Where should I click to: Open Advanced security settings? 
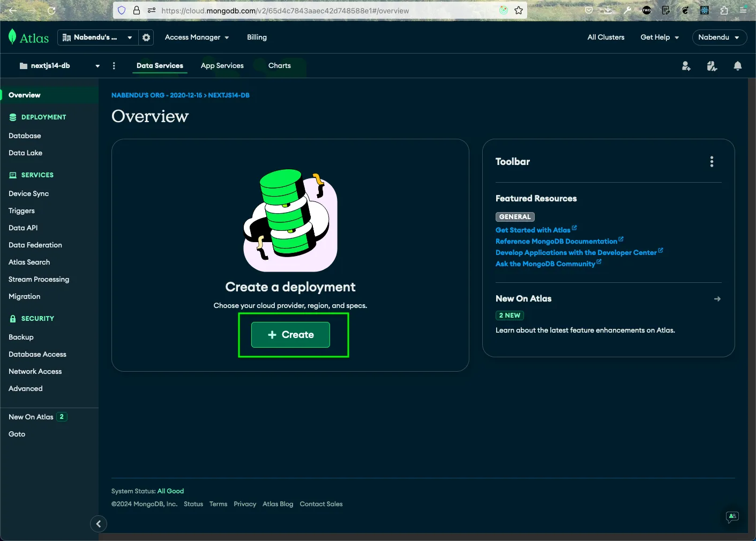(x=25, y=389)
